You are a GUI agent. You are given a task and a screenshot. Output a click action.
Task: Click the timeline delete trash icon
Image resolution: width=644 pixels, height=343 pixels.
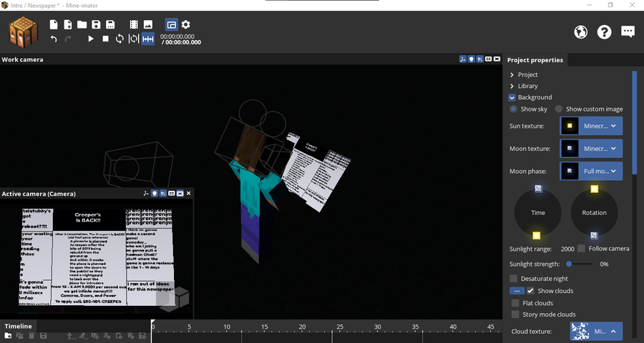pyautogui.click(x=31, y=336)
